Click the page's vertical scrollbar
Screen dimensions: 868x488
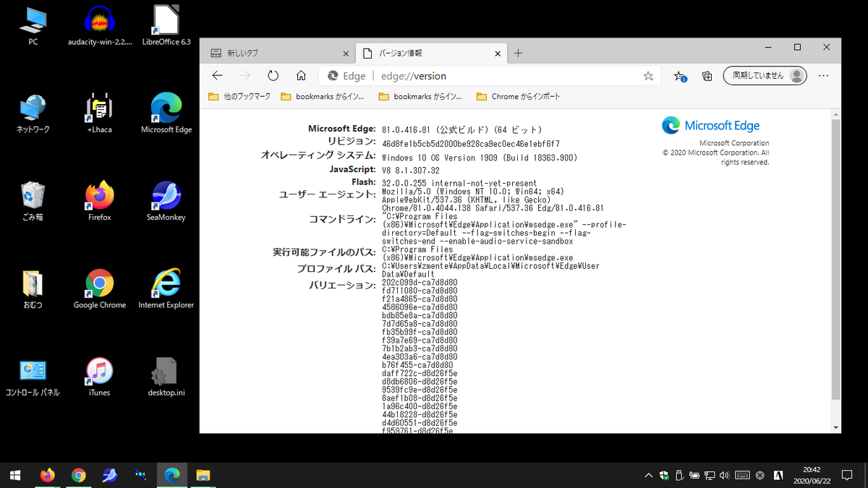(835, 260)
